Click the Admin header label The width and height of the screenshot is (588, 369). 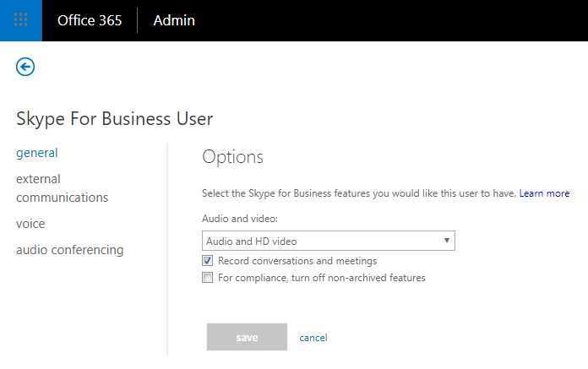click(174, 20)
